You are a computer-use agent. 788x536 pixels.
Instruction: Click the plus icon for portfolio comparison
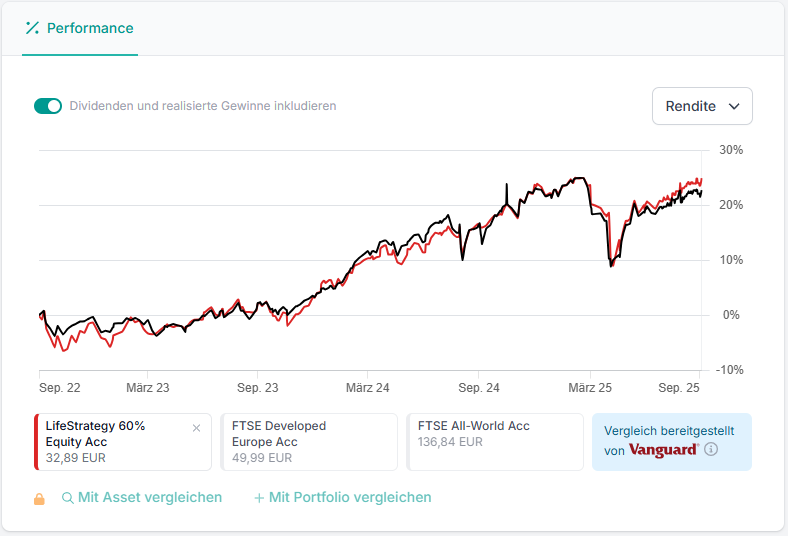(259, 498)
